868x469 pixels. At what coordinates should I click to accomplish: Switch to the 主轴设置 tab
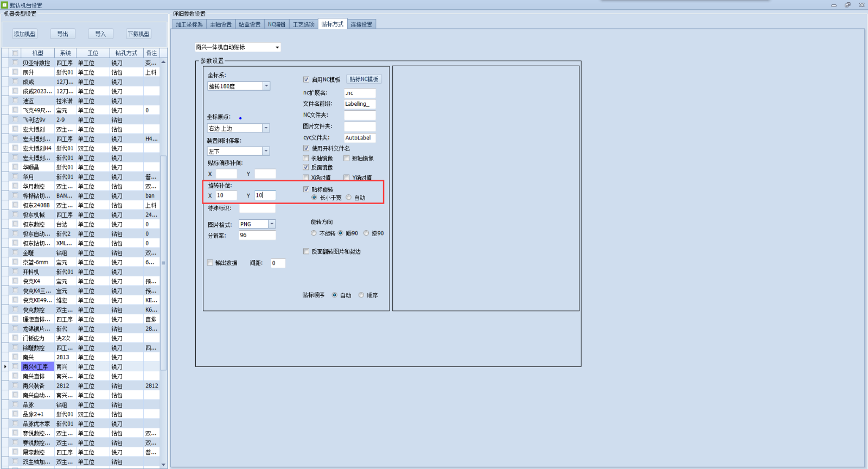pyautogui.click(x=221, y=24)
